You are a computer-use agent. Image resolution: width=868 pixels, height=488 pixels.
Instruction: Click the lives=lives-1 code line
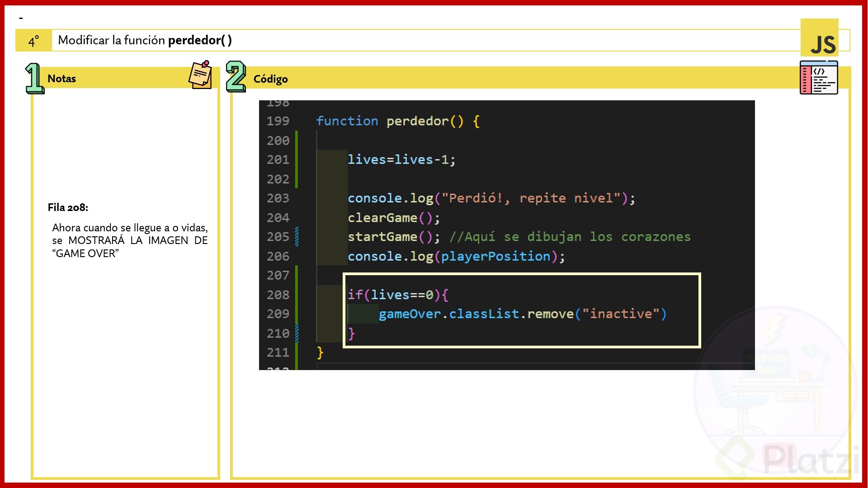point(401,160)
